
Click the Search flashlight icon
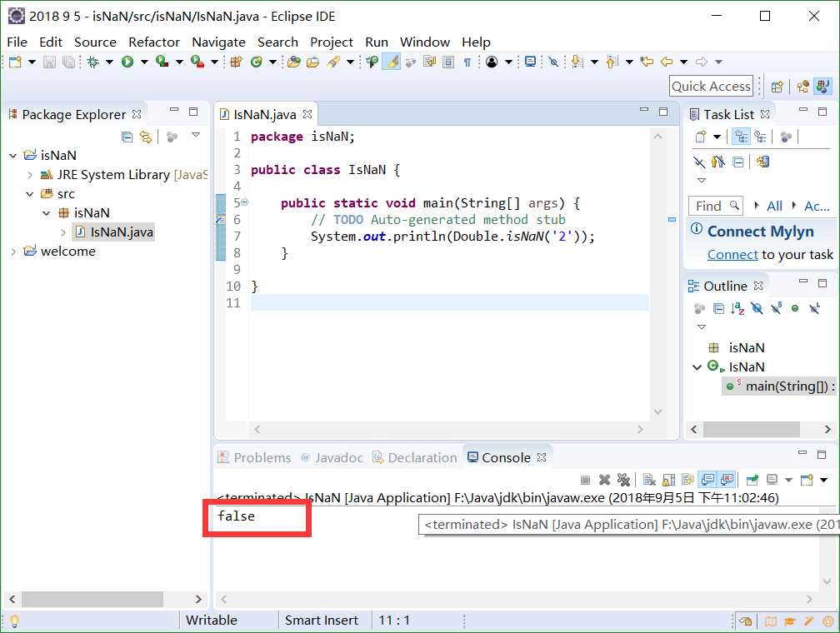pyautogui.click(x=333, y=62)
